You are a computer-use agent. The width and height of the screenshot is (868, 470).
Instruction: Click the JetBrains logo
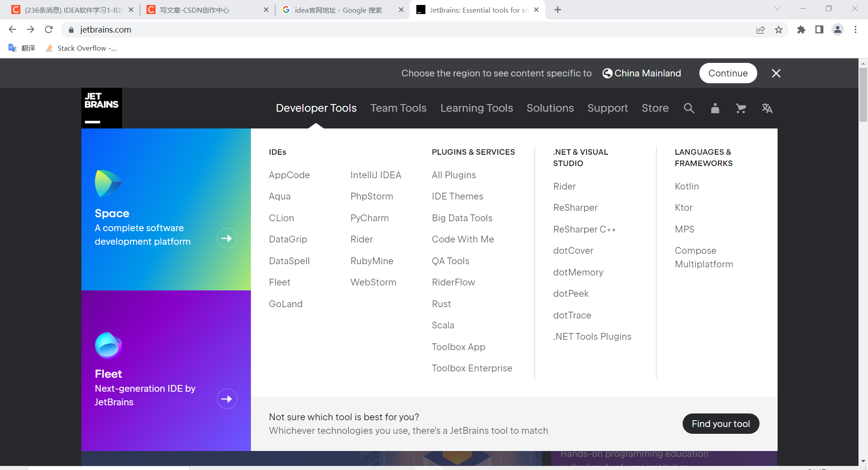coord(102,108)
